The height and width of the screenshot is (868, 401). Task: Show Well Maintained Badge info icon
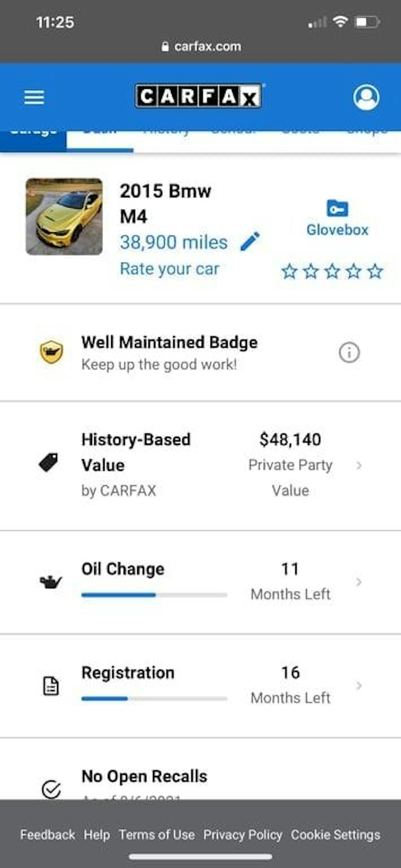click(x=349, y=353)
